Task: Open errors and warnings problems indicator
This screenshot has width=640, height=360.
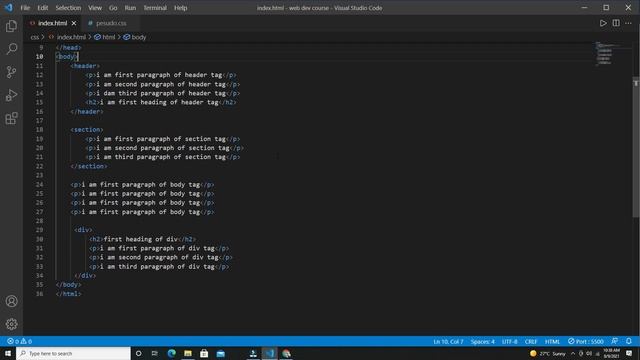Action: (19, 341)
